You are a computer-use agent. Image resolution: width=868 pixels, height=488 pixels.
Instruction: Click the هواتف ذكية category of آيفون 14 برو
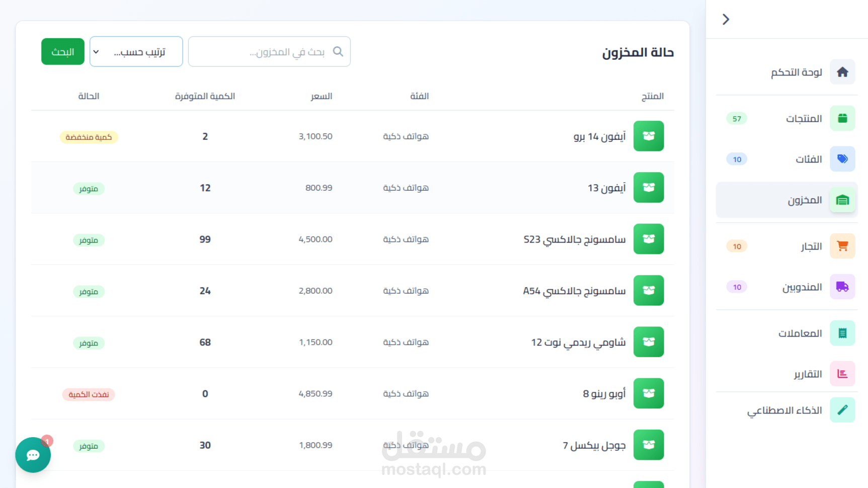tap(406, 136)
